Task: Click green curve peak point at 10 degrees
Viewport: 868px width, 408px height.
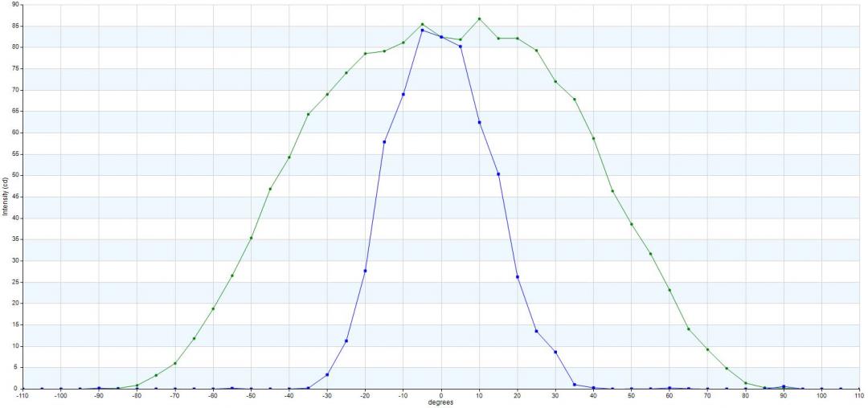Action: 479,18
